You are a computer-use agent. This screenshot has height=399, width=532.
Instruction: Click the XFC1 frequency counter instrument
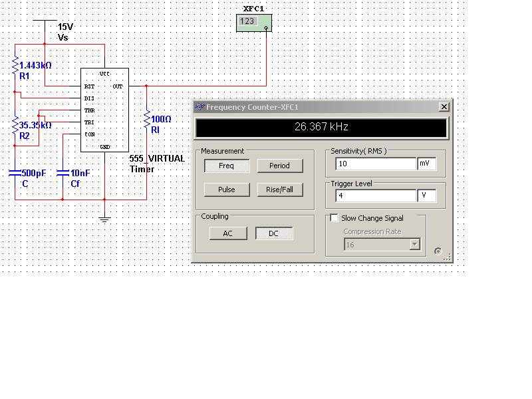coord(254,22)
